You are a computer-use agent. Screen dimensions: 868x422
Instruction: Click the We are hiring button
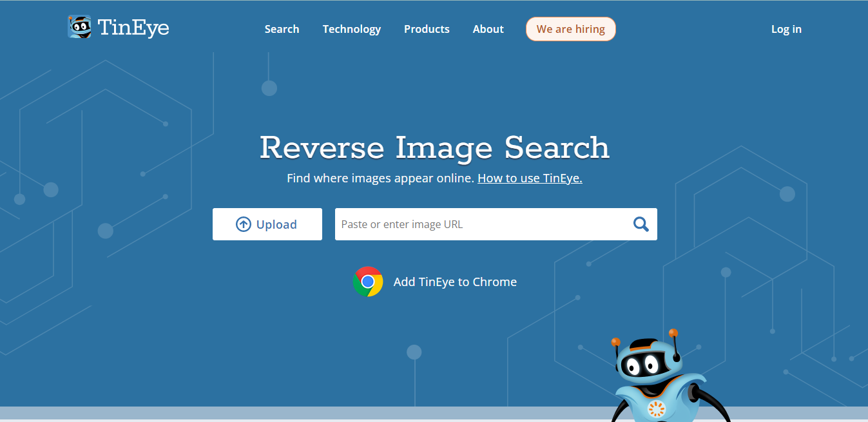click(570, 29)
